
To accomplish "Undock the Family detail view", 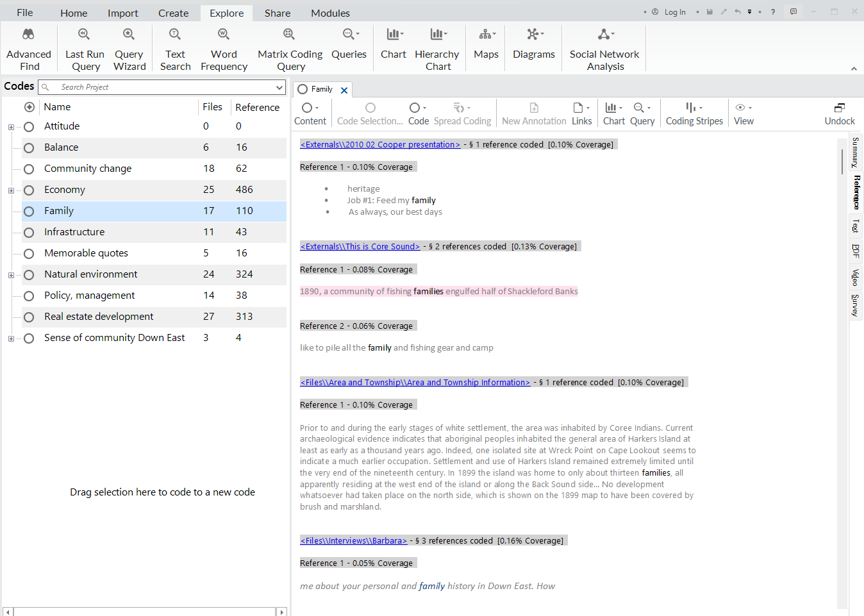I will point(839,113).
